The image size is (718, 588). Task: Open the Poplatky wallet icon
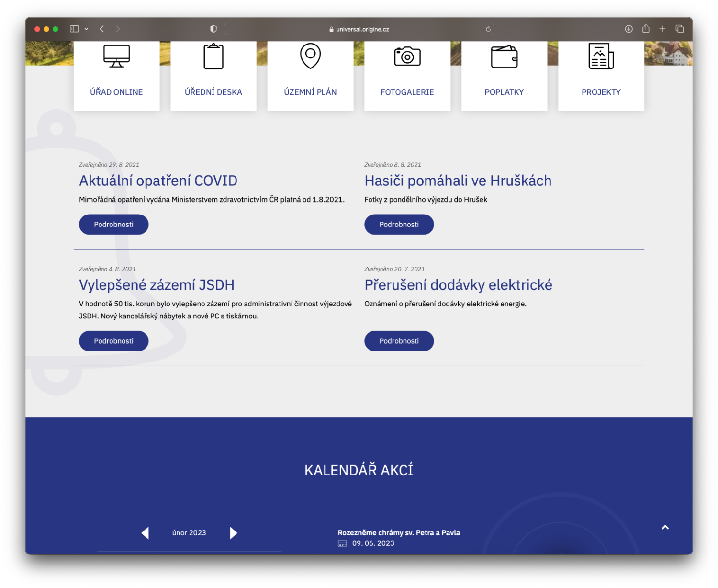pyautogui.click(x=504, y=57)
